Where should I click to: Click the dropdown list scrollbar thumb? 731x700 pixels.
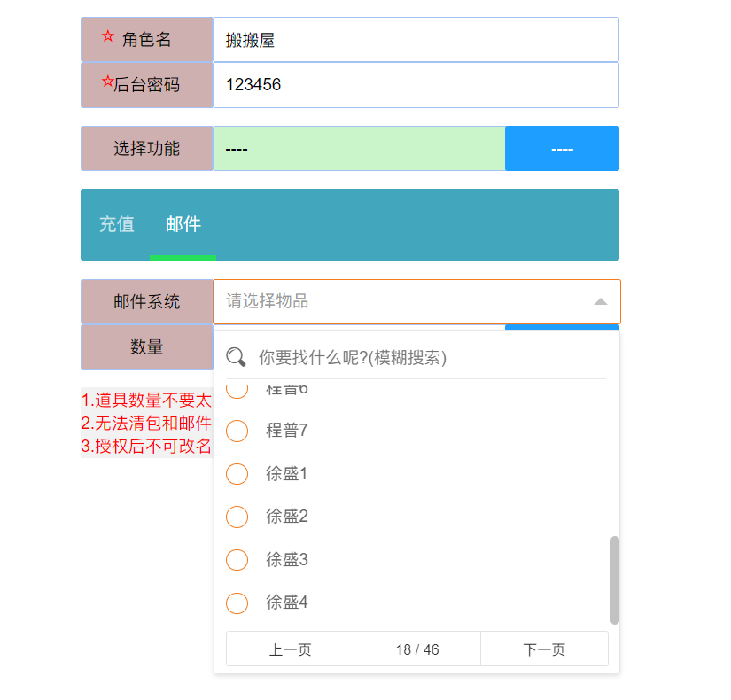coord(615,579)
